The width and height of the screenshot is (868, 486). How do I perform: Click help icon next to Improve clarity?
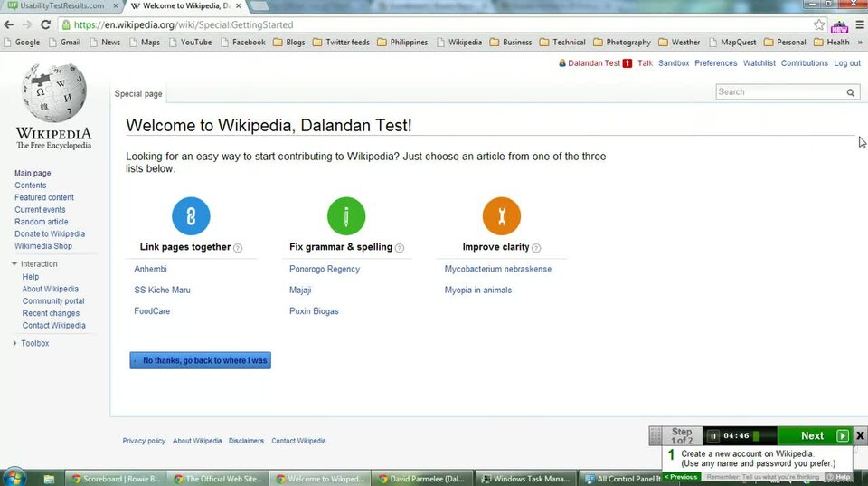[x=536, y=248]
